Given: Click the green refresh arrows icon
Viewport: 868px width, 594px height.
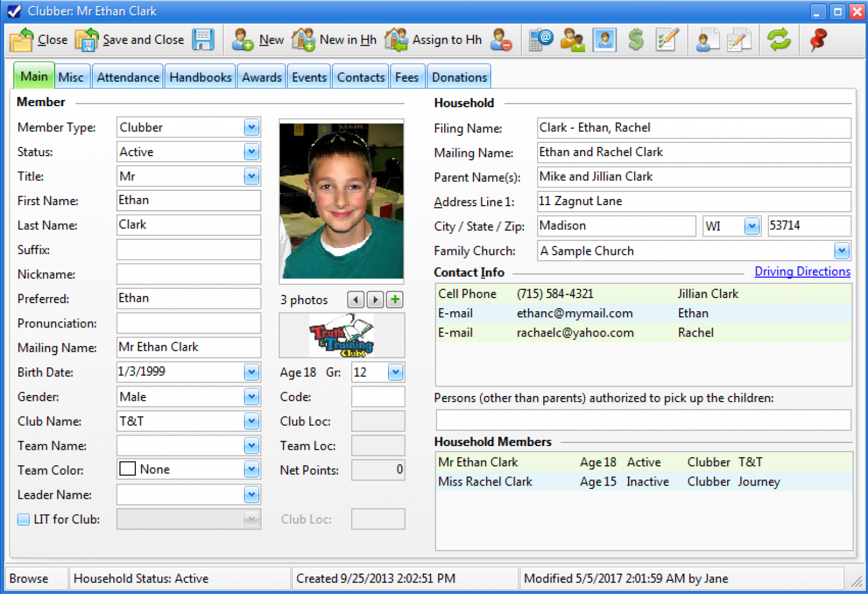Looking at the screenshot, I should [779, 40].
